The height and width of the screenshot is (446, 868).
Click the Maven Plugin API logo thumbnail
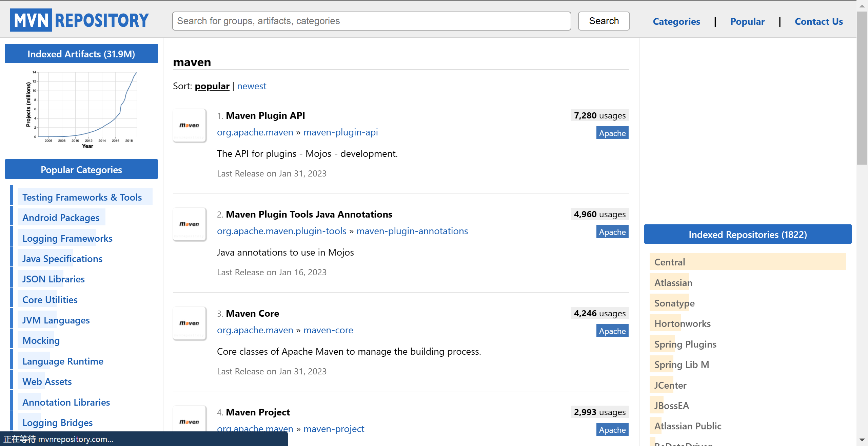(190, 126)
